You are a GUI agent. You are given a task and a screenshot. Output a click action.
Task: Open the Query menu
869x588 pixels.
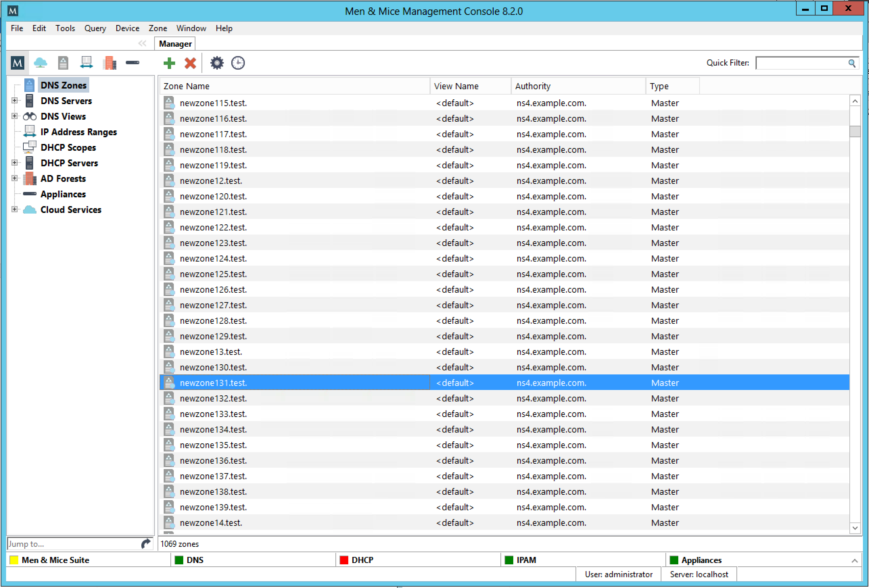95,28
